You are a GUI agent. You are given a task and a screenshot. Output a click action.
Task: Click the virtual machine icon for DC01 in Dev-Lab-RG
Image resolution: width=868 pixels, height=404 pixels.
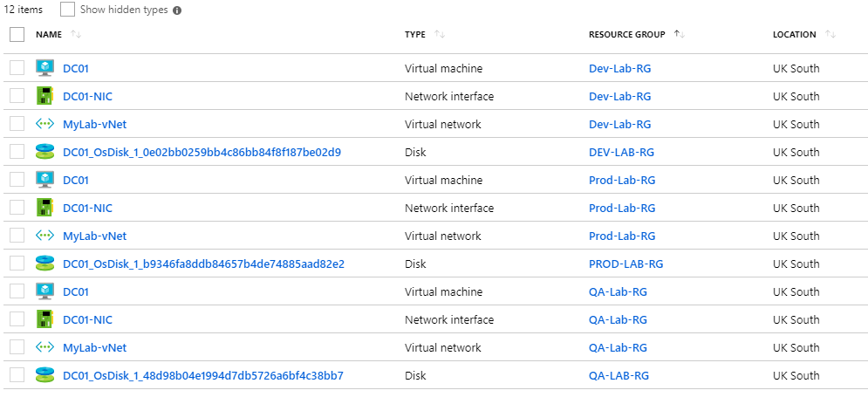(x=44, y=68)
